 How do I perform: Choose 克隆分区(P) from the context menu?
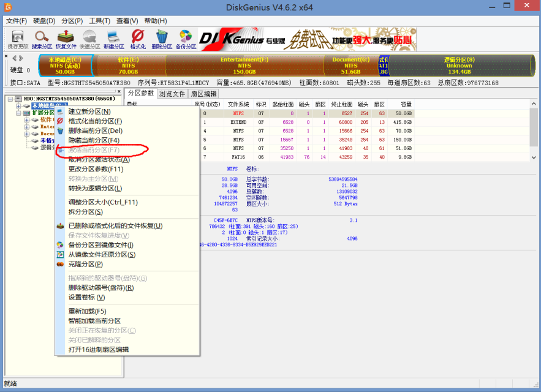coord(86,264)
